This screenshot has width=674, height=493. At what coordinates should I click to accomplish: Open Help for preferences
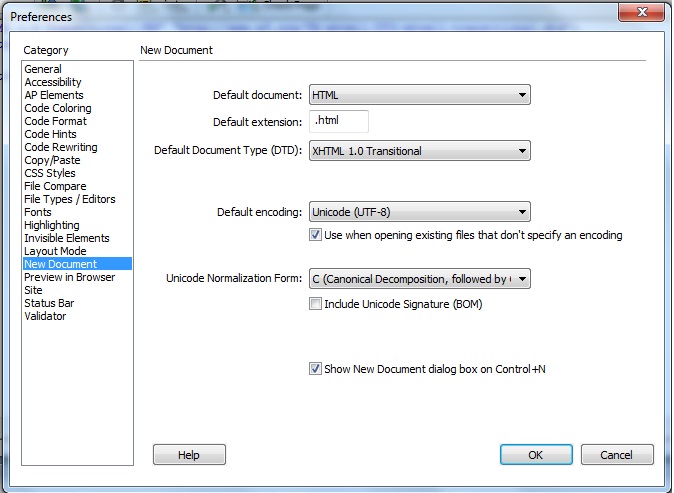click(189, 455)
